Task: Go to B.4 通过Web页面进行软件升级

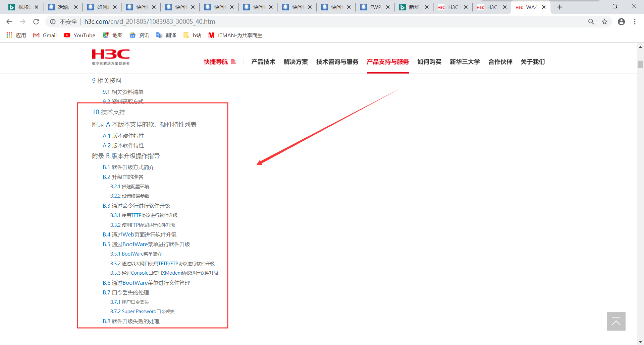Action: [139, 234]
